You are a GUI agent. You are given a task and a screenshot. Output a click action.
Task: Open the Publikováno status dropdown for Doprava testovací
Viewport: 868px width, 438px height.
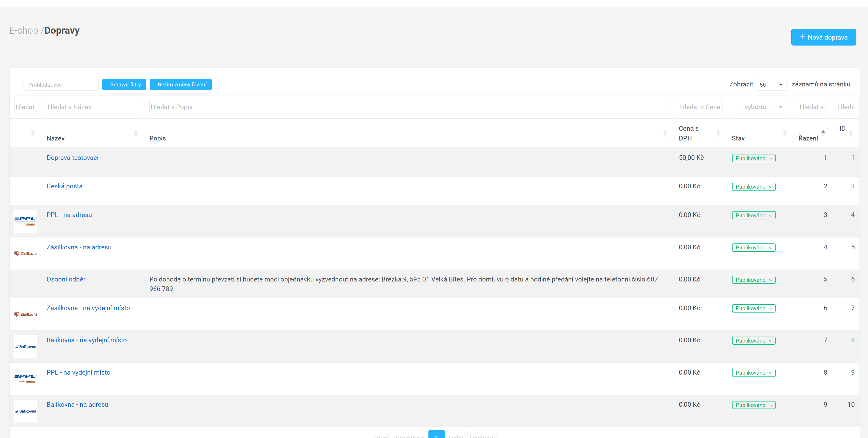pyautogui.click(x=753, y=158)
